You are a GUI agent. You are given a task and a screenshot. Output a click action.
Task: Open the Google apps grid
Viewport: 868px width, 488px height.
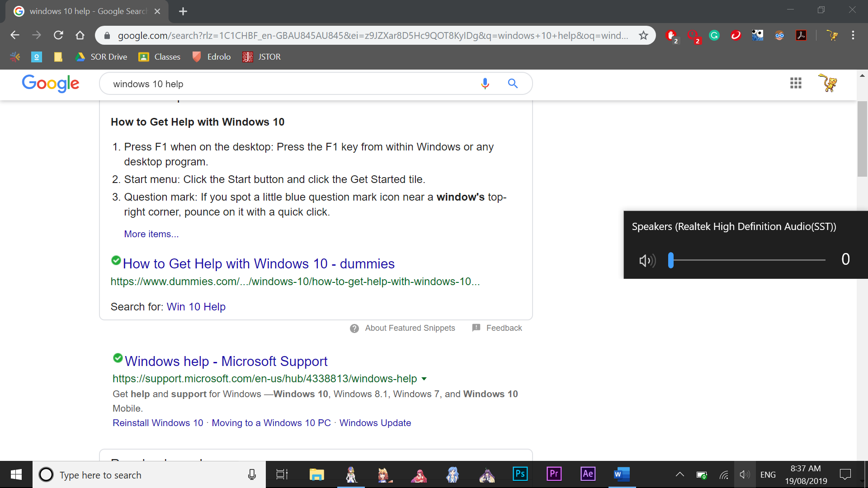point(796,83)
